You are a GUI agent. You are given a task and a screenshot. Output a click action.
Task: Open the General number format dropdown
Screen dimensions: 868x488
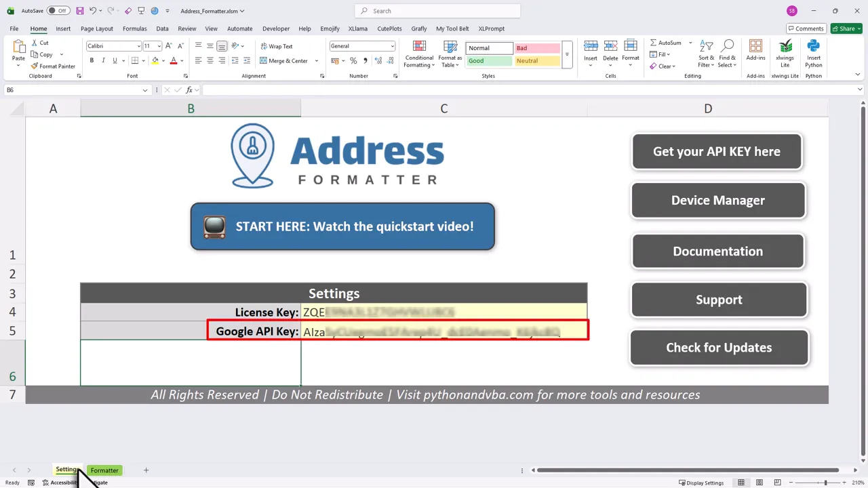[x=391, y=45]
